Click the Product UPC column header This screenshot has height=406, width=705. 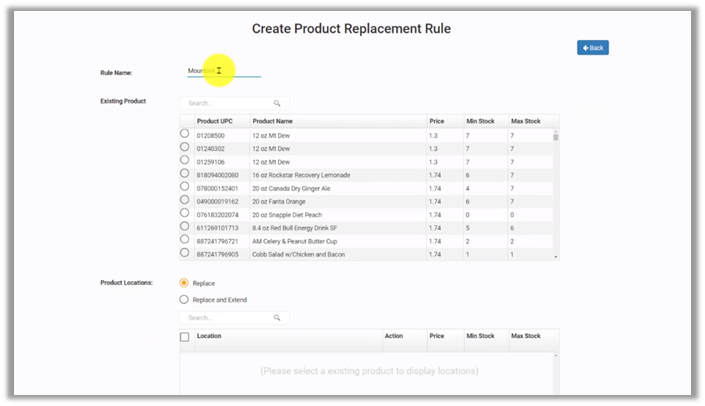[214, 121]
